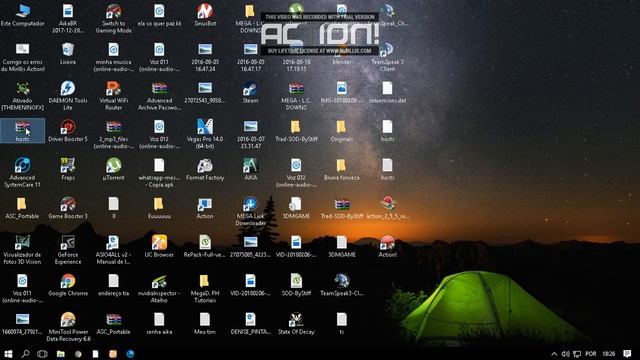Launch Fraps shortcut

68,169
